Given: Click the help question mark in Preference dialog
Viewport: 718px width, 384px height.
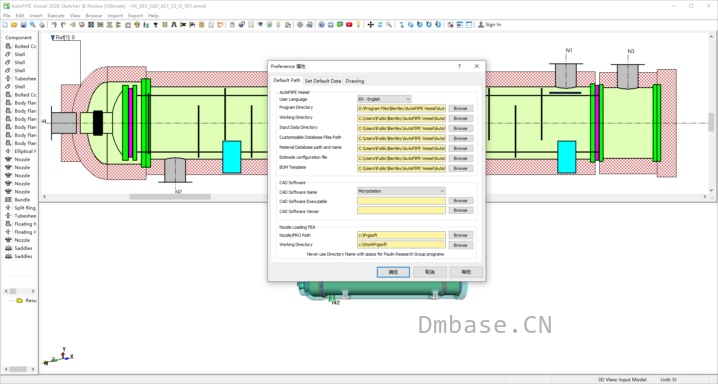Looking at the screenshot, I should click(459, 66).
